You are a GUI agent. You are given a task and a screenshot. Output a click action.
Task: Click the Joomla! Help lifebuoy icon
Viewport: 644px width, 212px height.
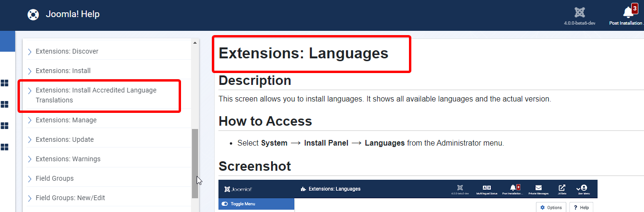coord(33,14)
